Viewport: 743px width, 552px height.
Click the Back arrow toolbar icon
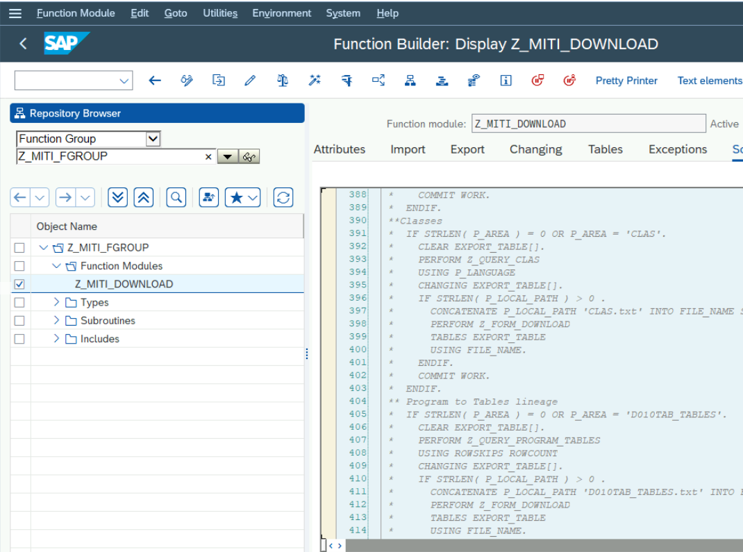pyautogui.click(x=155, y=81)
